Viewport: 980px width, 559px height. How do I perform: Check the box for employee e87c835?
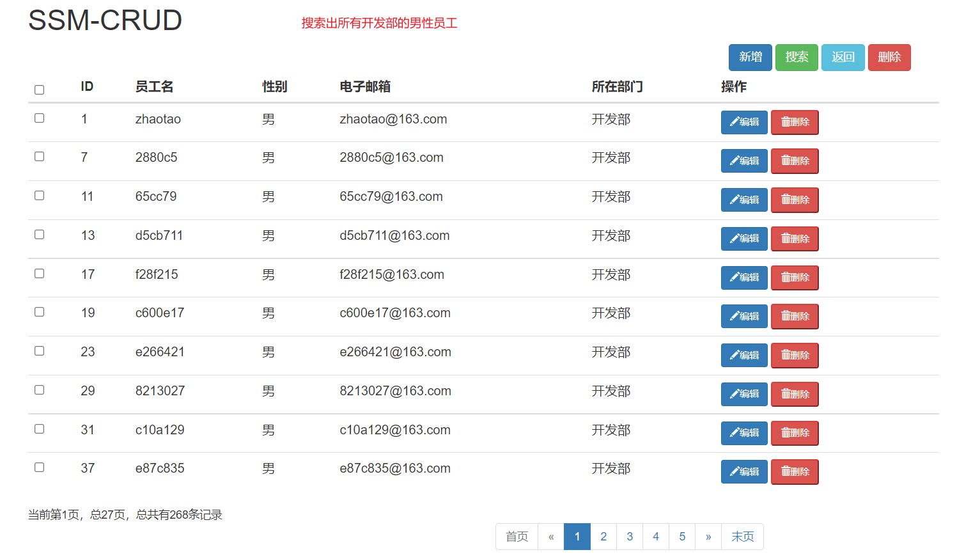[39, 468]
